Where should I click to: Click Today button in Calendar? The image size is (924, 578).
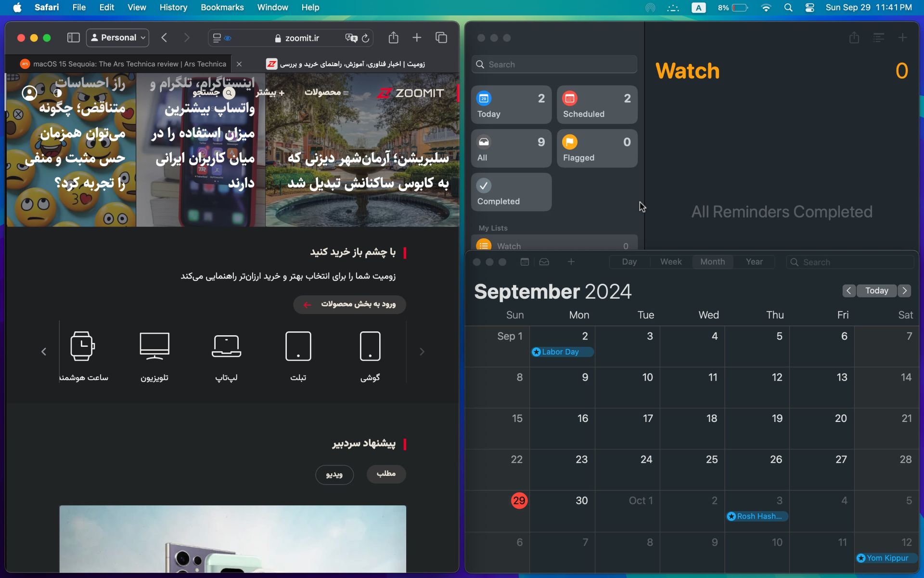pyautogui.click(x=877, y=290)
